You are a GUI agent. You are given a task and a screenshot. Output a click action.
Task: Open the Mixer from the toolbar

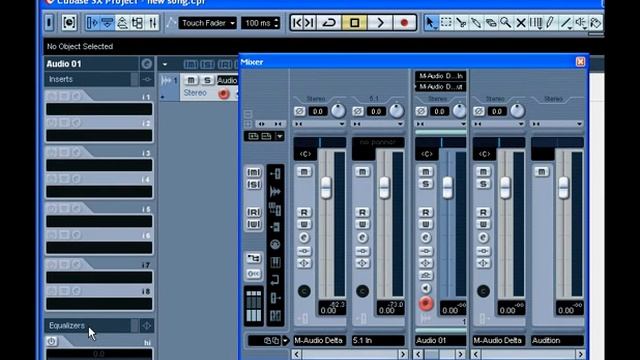(153, 23)
